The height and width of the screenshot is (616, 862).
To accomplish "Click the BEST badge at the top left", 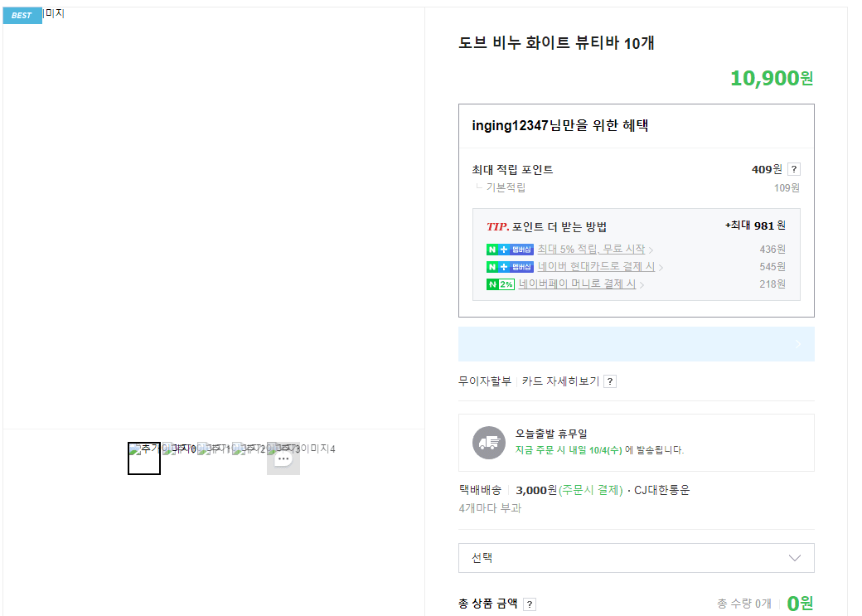I will click(x=22, y=15).
